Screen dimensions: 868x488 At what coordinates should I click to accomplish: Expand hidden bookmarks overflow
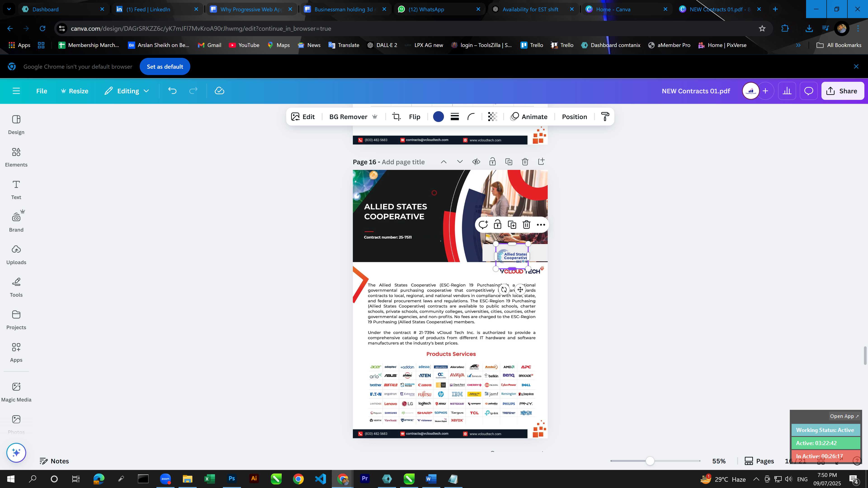pyautogui.click(x=798, y=45)
